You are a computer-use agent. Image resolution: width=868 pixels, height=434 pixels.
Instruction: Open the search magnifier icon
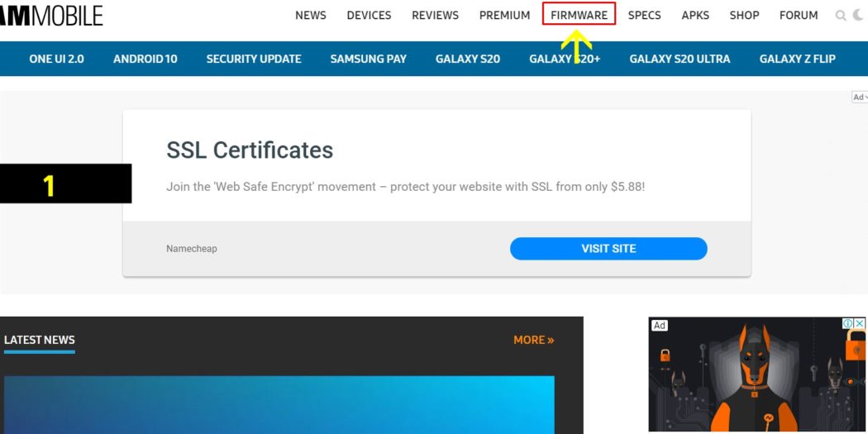(841, 16)
